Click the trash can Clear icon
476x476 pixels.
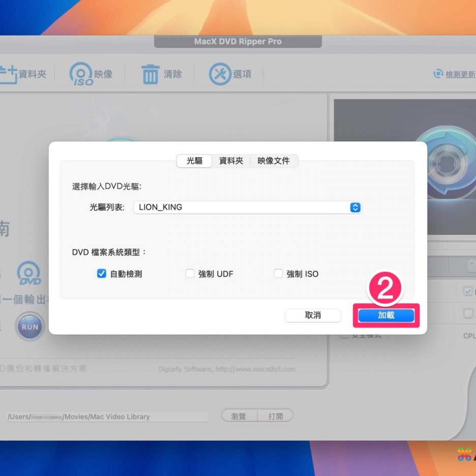(x=150, y=74)
